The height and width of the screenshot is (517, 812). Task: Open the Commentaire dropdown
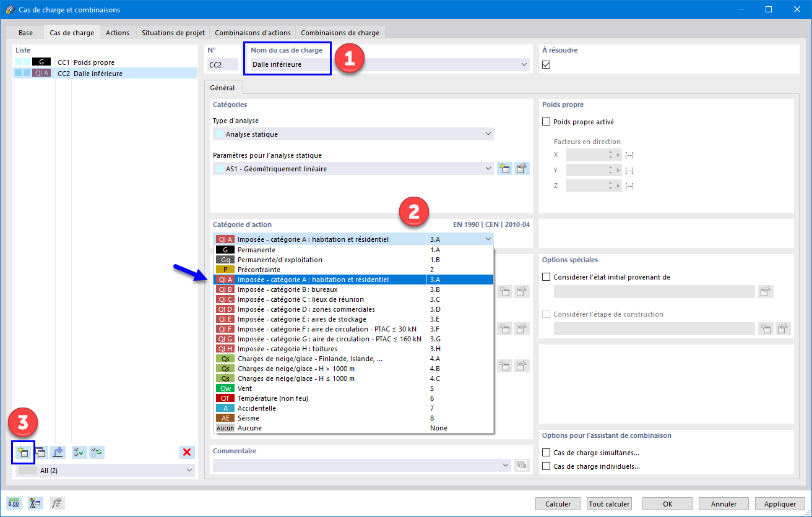(x=506, y=465)
